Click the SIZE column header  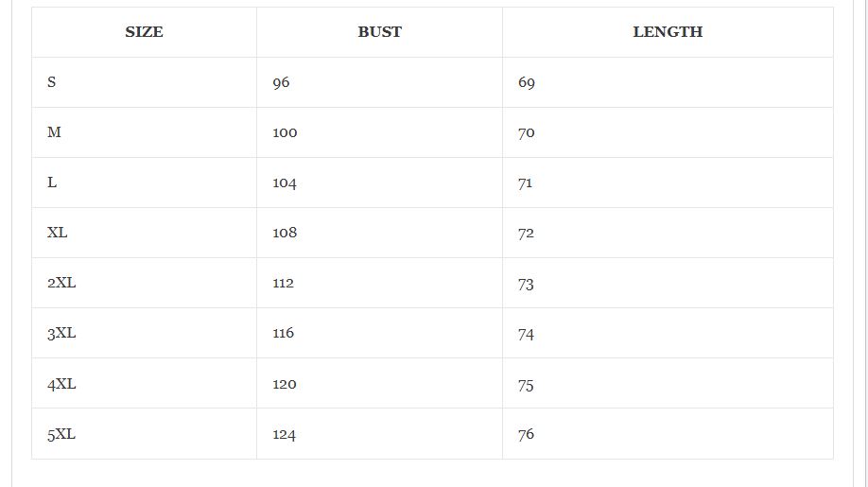coord(144,32)
